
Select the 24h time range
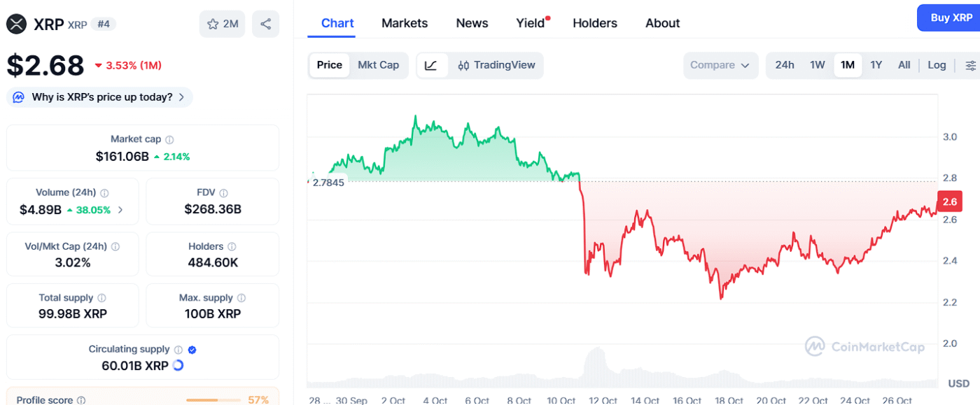[785, 65]
